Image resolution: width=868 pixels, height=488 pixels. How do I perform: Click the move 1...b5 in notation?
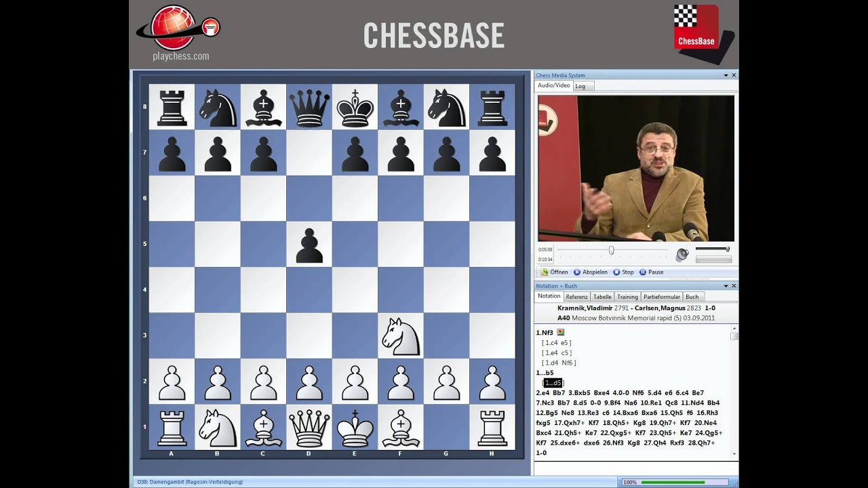point(545,373)
